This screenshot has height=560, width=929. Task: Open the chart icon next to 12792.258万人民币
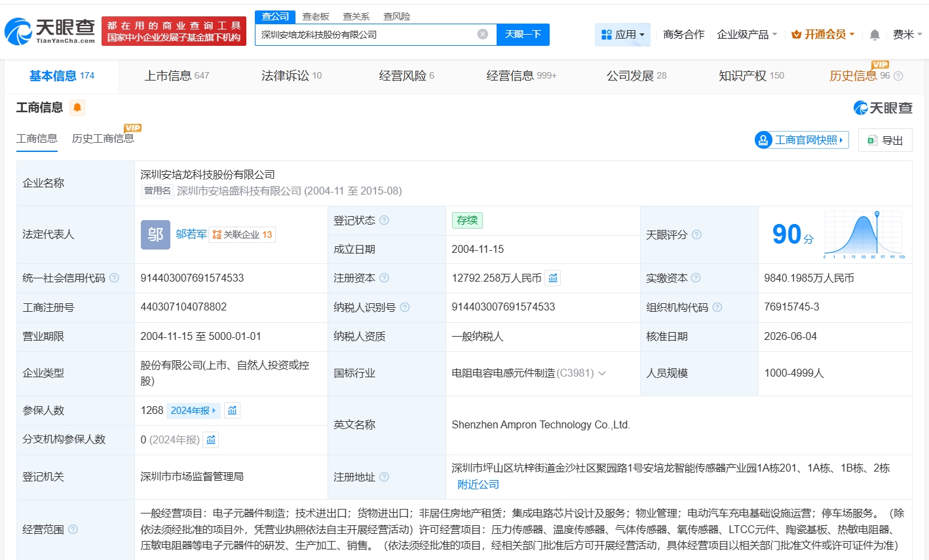tap(553, 278)
